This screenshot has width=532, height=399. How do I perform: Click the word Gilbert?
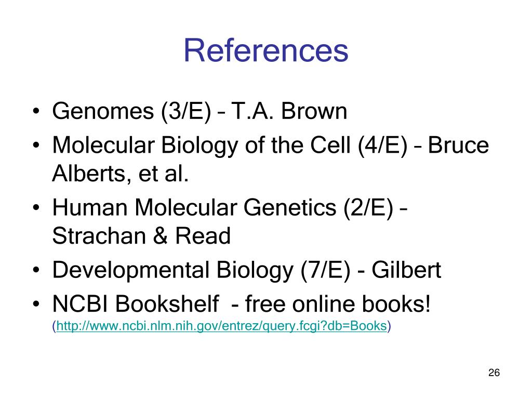[406, 270]
